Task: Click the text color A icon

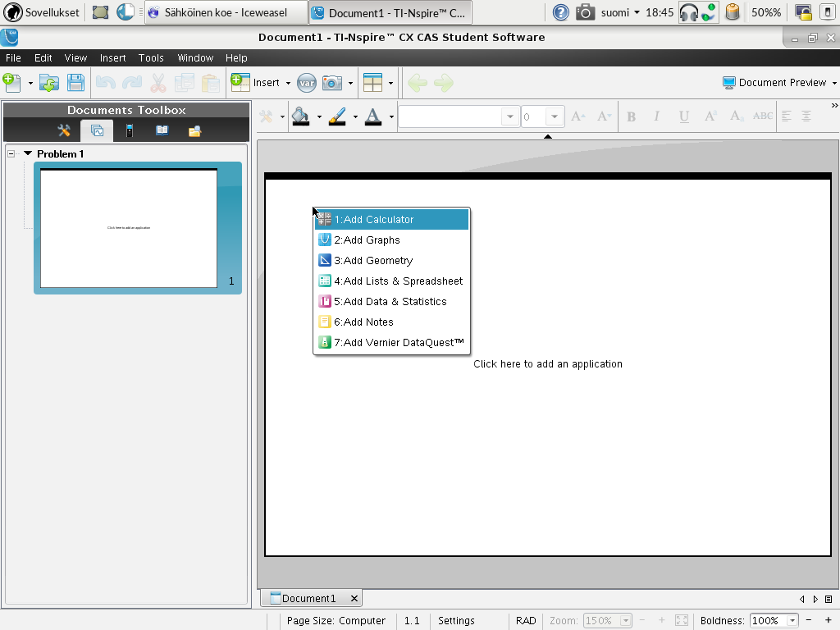Action: coord(373,116)
